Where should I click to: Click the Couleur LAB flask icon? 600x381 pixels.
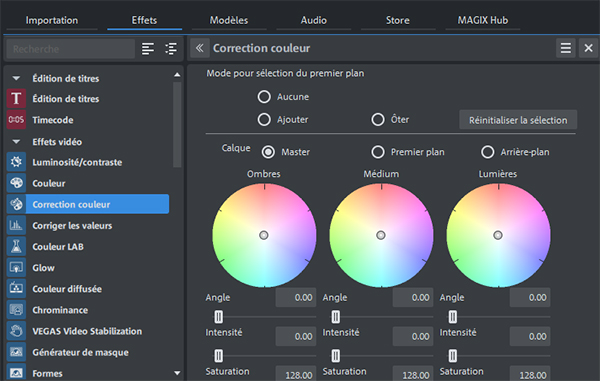(16, 246)
